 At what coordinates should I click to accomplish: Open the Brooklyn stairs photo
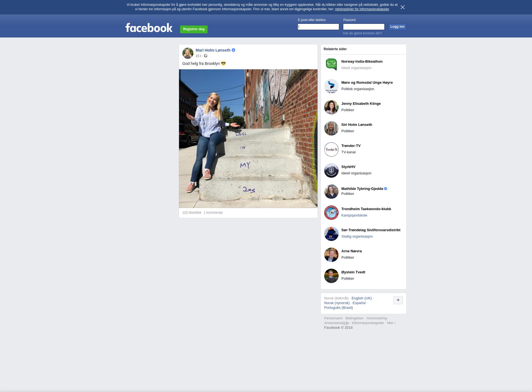point(248,138)
